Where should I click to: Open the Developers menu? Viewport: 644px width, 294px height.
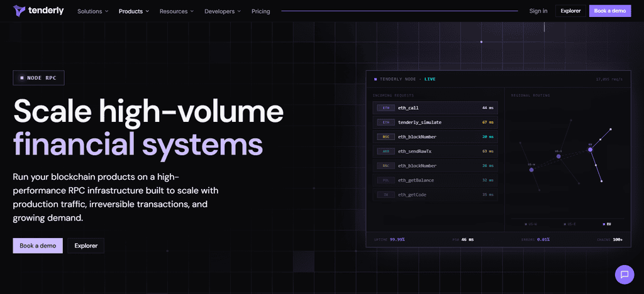click(x=223, y=11)
